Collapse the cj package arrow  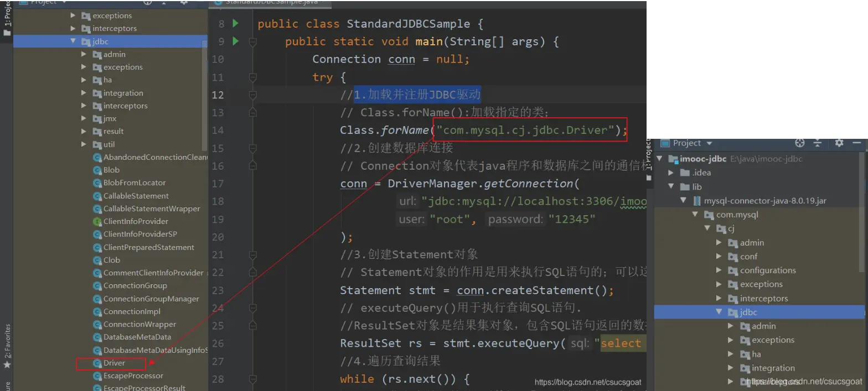[707, 228]
